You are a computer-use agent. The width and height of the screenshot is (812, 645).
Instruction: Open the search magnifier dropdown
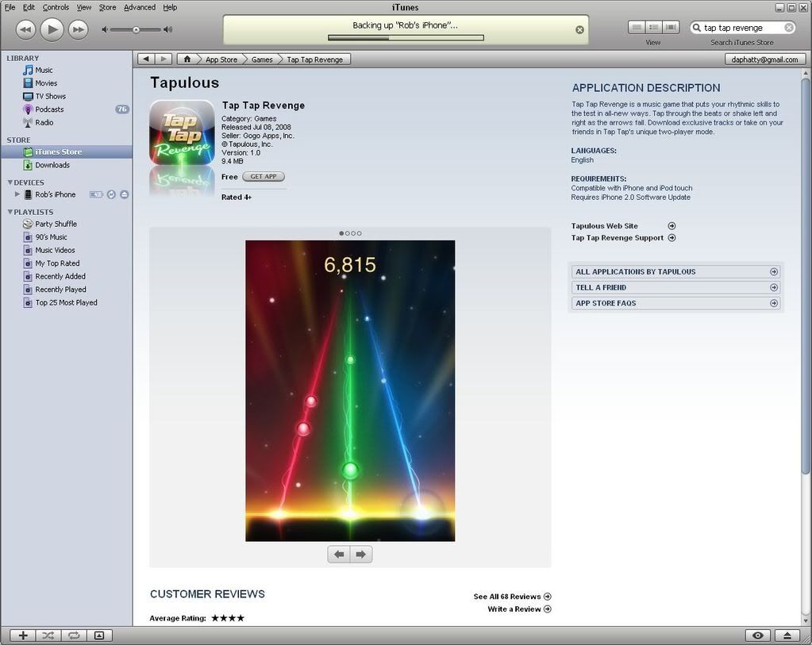[x=697, y=28]
